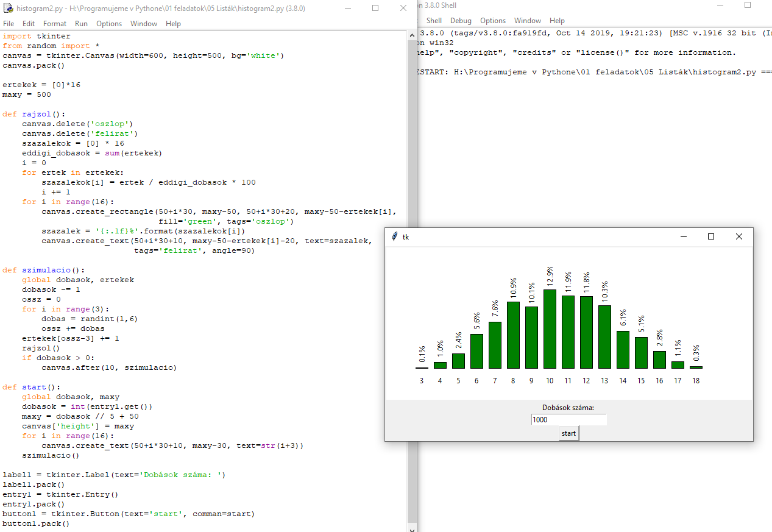Screen dimensions: 772x532
Task: Click the 'button1.pack()' line
Action: pyautogui.click(x=36, y=523)
